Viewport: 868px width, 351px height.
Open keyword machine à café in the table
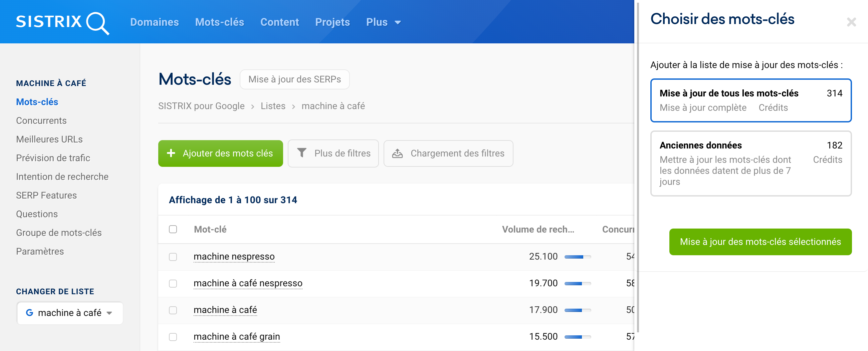pyautogui.click(x=225, y=310)
